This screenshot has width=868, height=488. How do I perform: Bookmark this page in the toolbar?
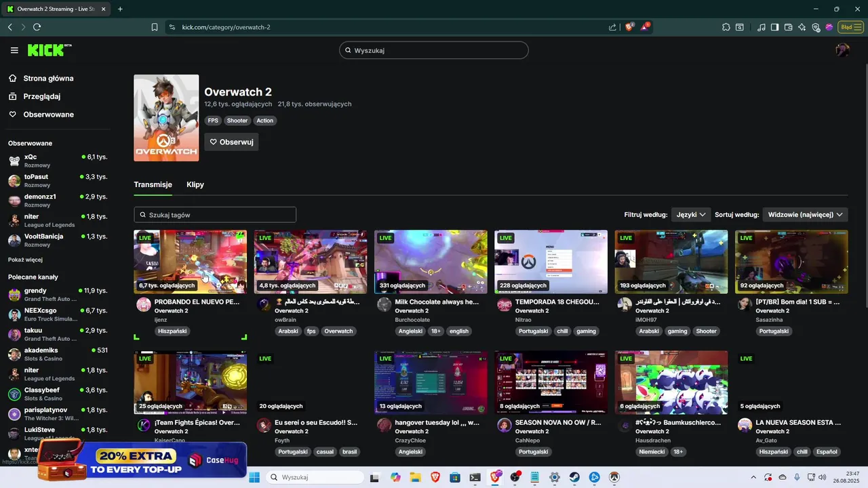pos(155,27)
